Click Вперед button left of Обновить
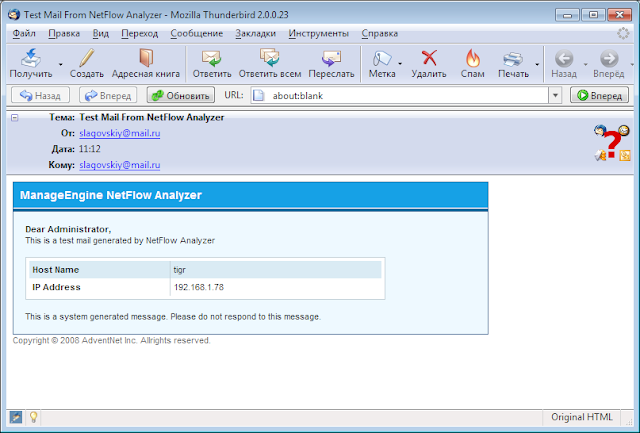 (108, 95)
